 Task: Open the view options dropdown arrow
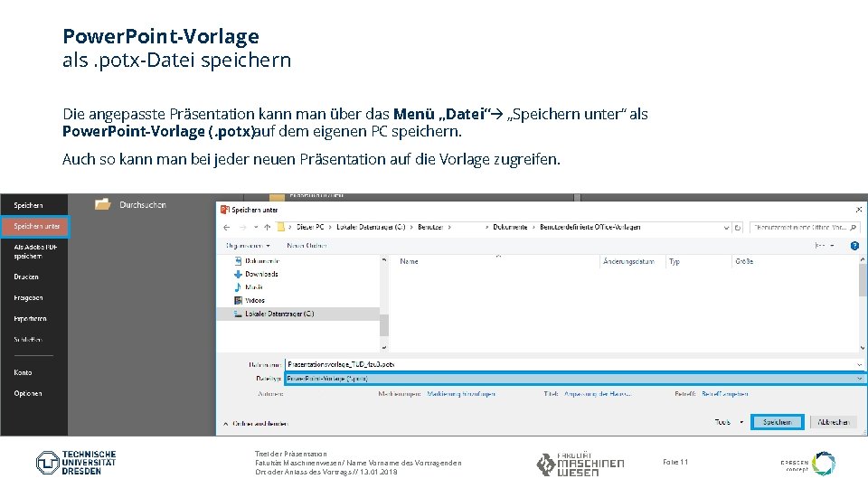(832, 245)
